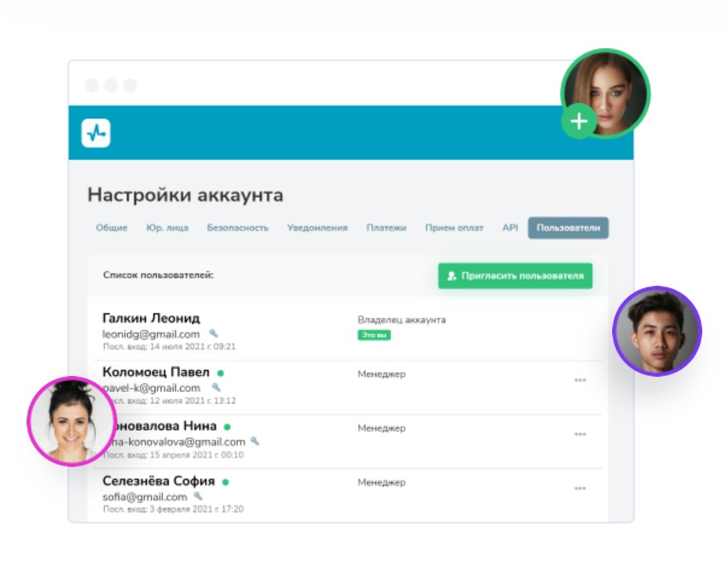Click the green Это вы badge

click(x=374, y=335)
